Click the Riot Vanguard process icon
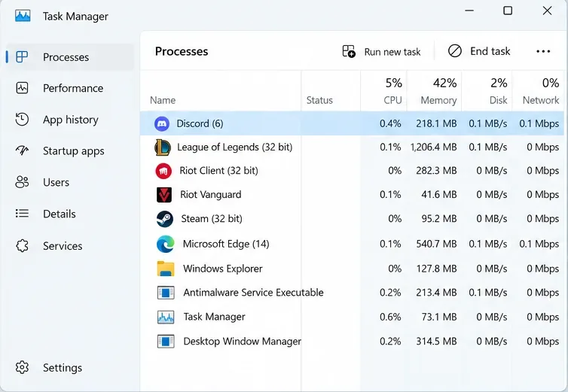Viewport: 568px width, 392px height. click(x=164, y=195)
